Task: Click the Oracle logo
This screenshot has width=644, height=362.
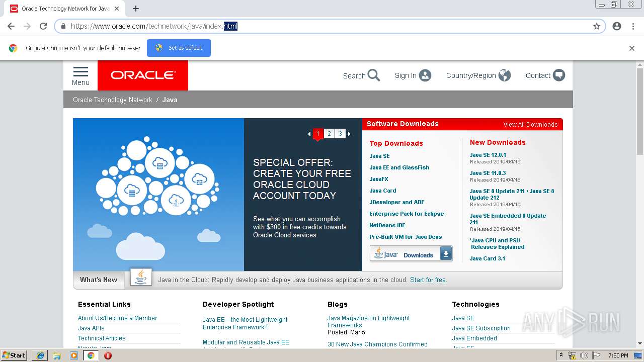Action: click(143, 75)
